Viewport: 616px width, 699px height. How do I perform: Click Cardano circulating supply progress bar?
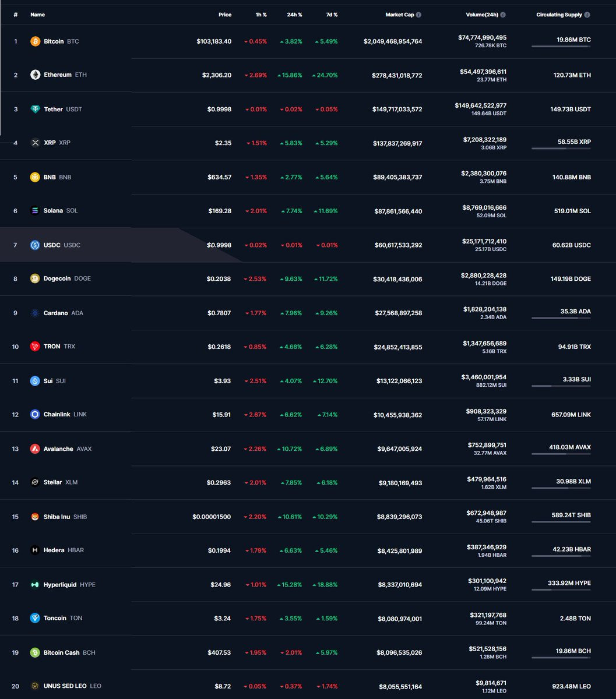pyautogui.click(x=561, y=318)
